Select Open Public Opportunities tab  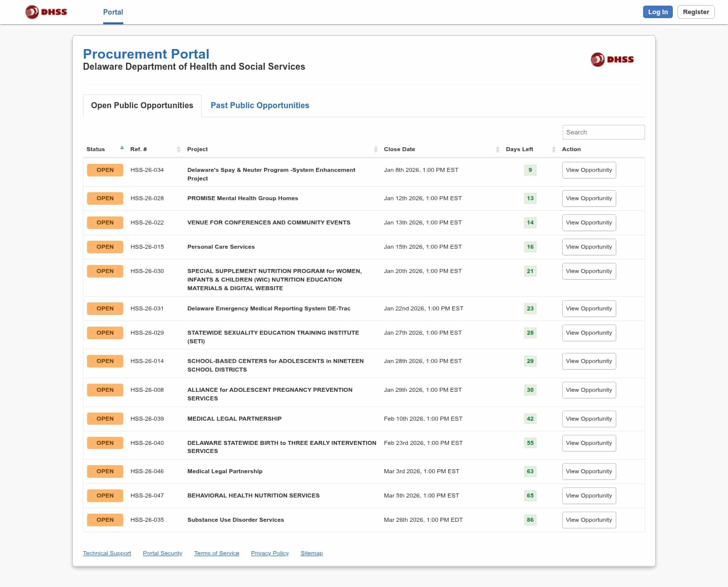tap(142, 105)
